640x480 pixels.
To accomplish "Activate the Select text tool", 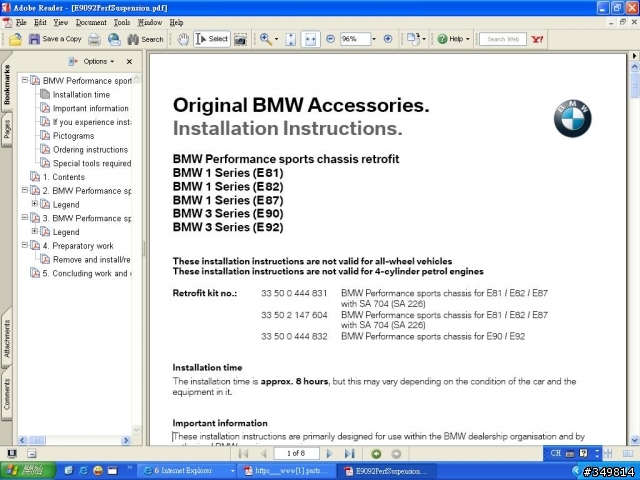I will pos(212,39).
